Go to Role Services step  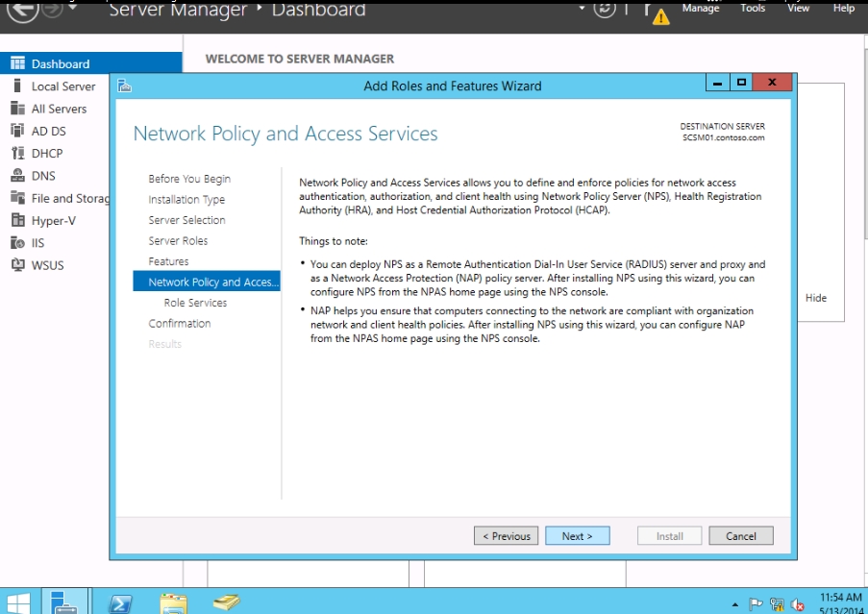pyautogui.click(x=195, y=303)
